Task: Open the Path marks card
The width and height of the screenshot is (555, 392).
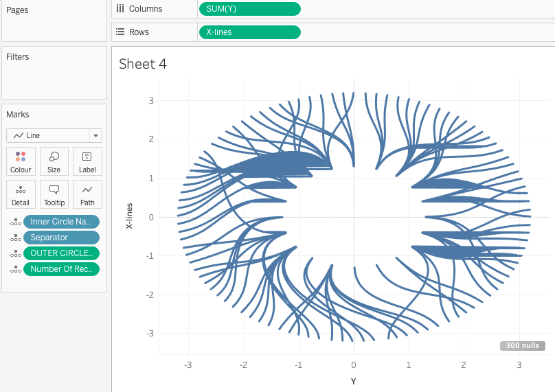Action: [x=87, y=194]
